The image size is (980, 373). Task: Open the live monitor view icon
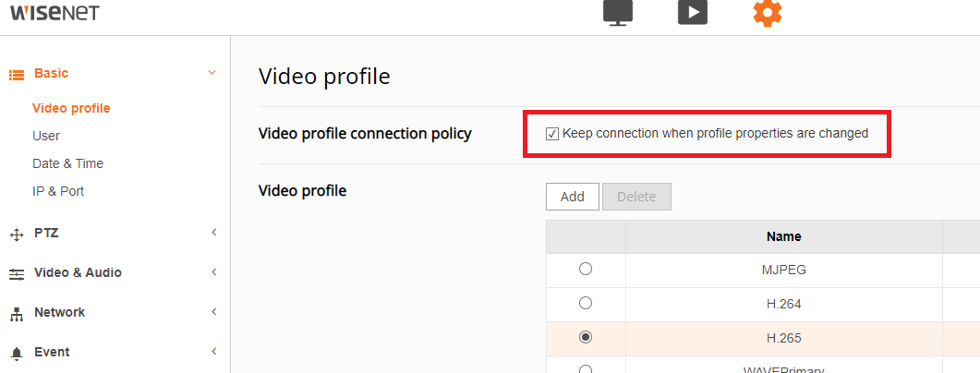(x=617, y=13)
